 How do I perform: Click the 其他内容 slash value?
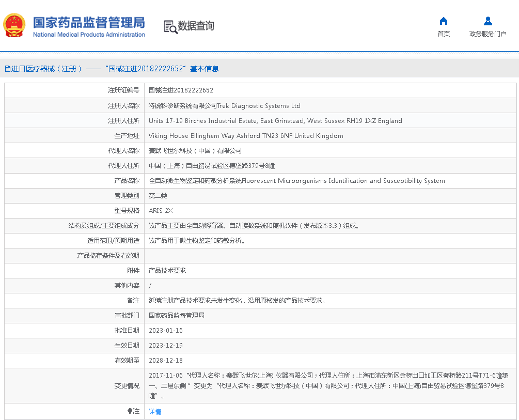pos(150,286)
